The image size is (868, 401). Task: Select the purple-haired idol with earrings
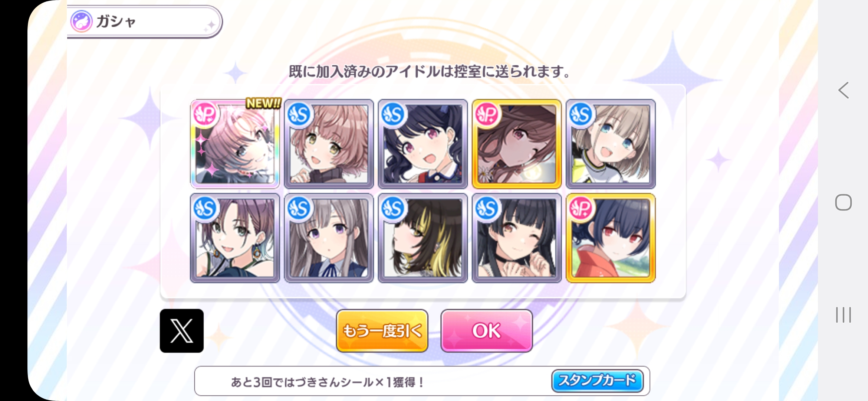235,238
